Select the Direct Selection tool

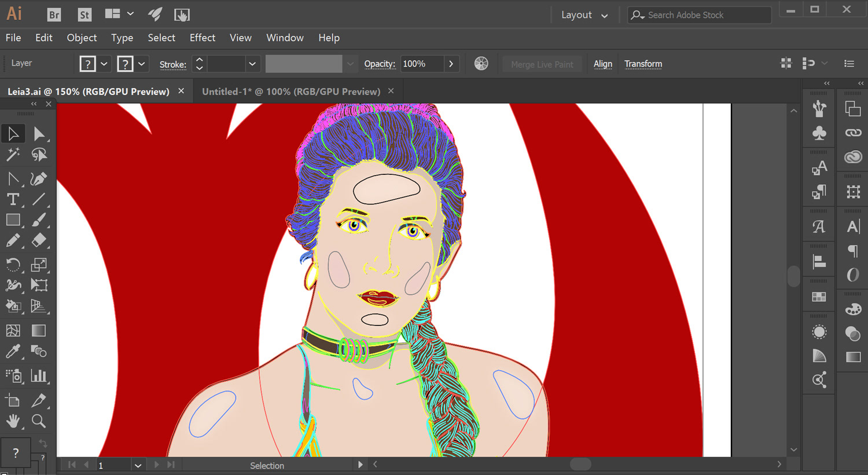(39, 134)
